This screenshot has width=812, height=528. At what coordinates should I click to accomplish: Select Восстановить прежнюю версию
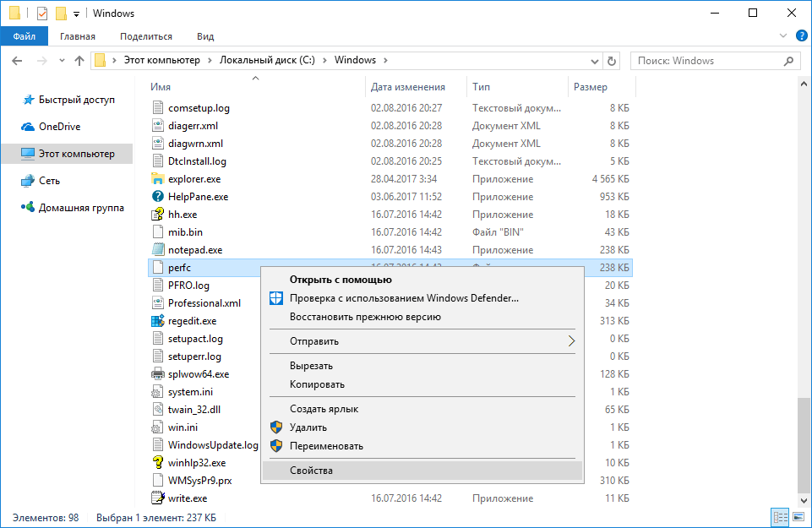pos(422,317)
